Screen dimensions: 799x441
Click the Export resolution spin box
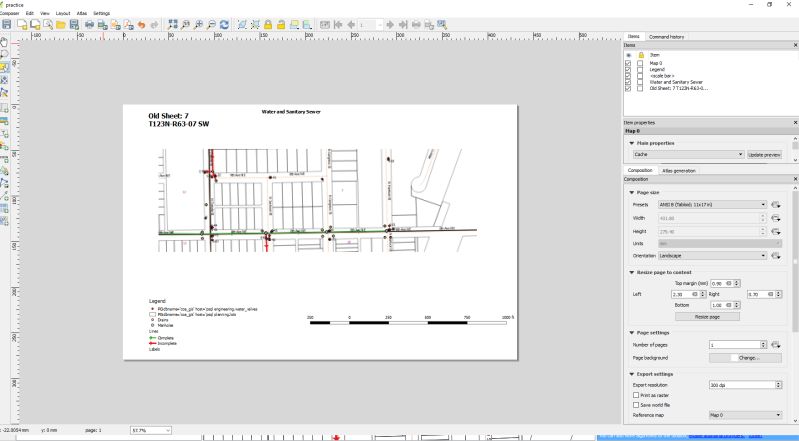[x=745, y=385]
